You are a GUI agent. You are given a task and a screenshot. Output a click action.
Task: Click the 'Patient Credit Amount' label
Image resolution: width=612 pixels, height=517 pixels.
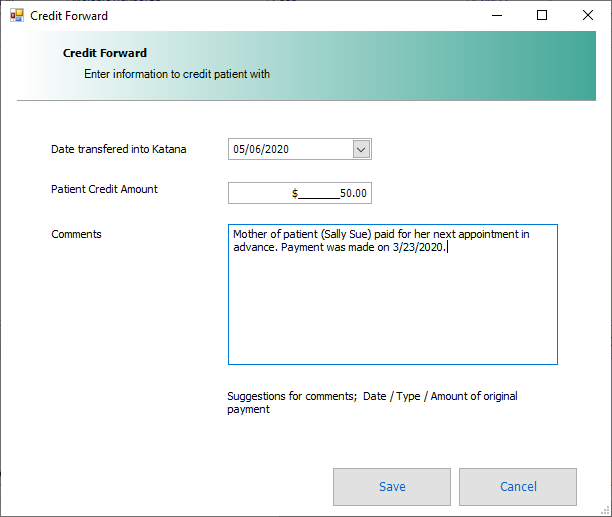[x=104, y=189]
